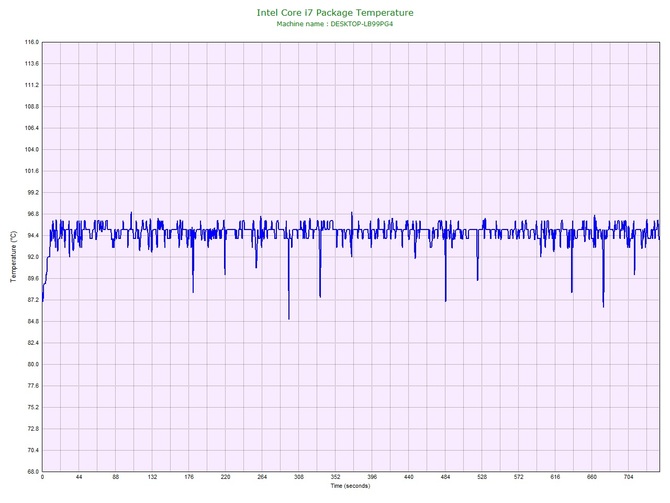Click y-axis value 75.2
This screenshot has height=503, width=670.
tap(33, 407)
